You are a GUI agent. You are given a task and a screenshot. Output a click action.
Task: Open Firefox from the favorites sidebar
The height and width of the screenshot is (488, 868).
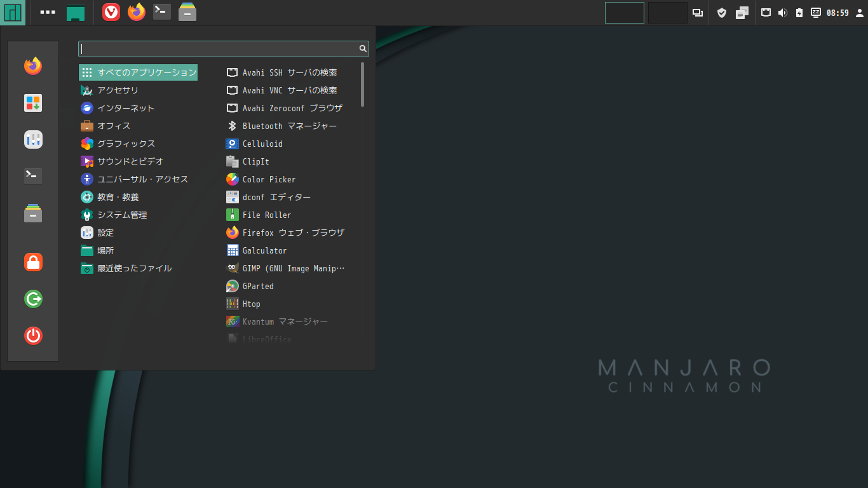33,66
